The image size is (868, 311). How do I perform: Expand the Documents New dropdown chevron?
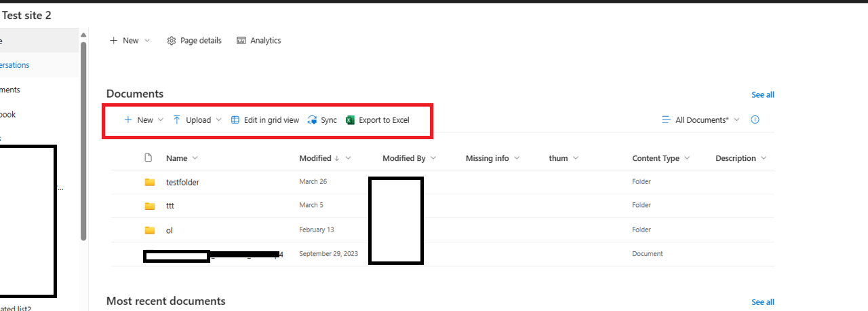click(161, 120)
